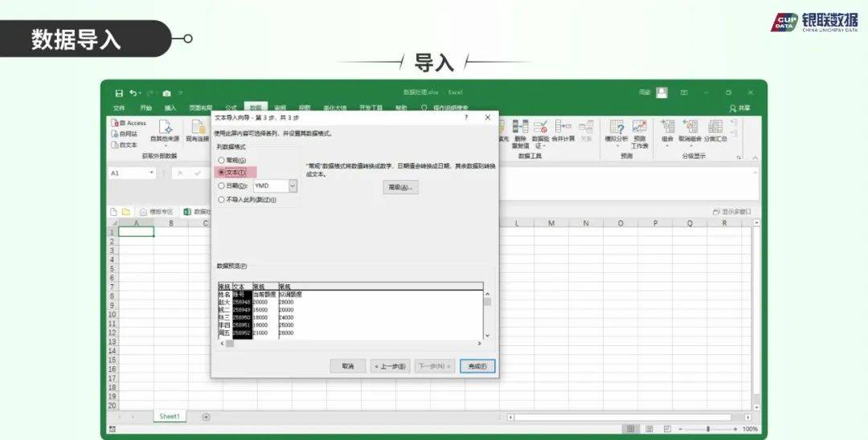The image size is (868, 440).
Task: Click the worksheet horizontal scrollbar
Action: 628,418
